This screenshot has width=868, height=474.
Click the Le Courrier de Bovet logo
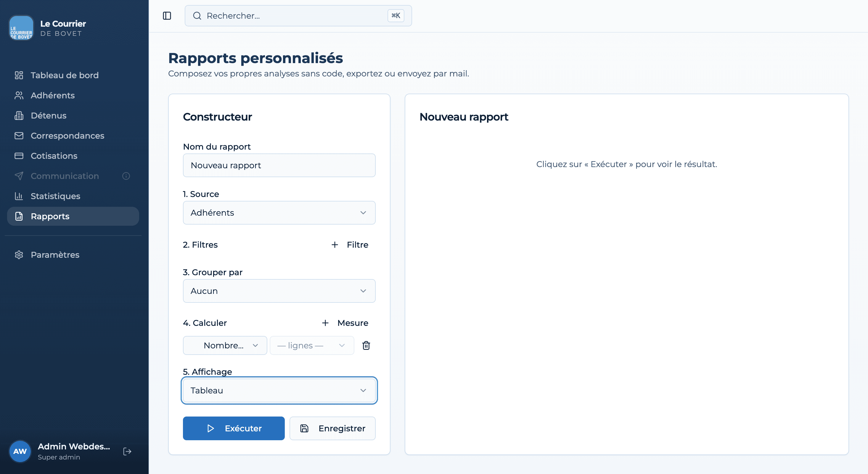21,28
